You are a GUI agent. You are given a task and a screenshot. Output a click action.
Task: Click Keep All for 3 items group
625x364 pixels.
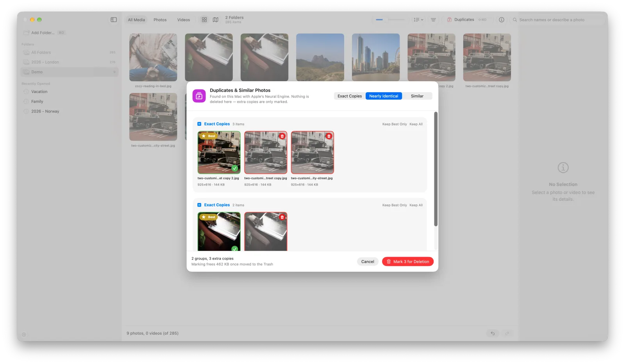(416, 124)
